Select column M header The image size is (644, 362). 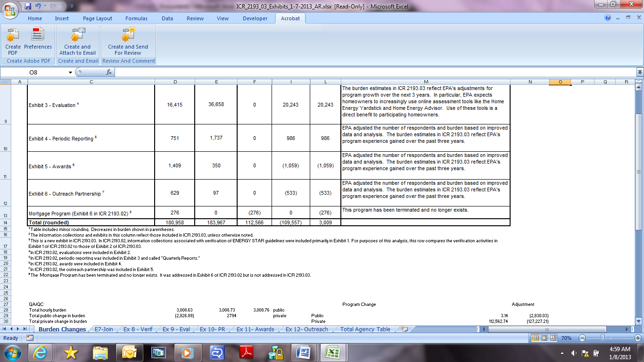pyautogui.click(x=426, y=82)
